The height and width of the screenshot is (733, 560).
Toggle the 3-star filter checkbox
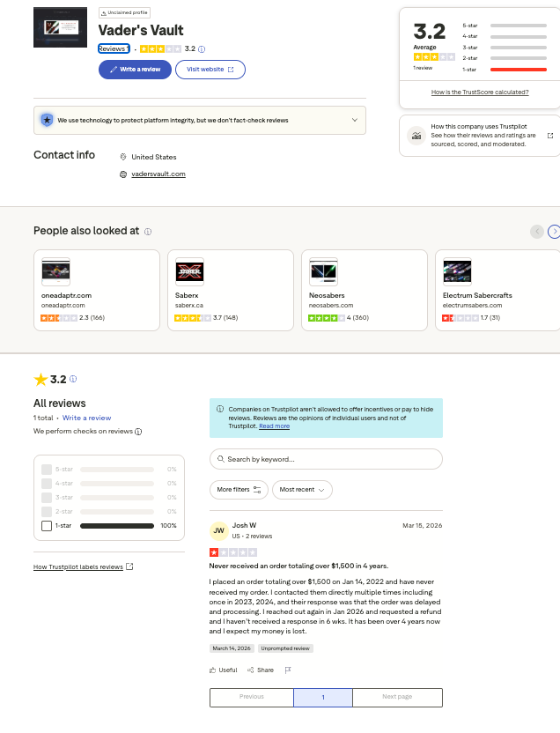pyautogui.click(x=47, y=498)
